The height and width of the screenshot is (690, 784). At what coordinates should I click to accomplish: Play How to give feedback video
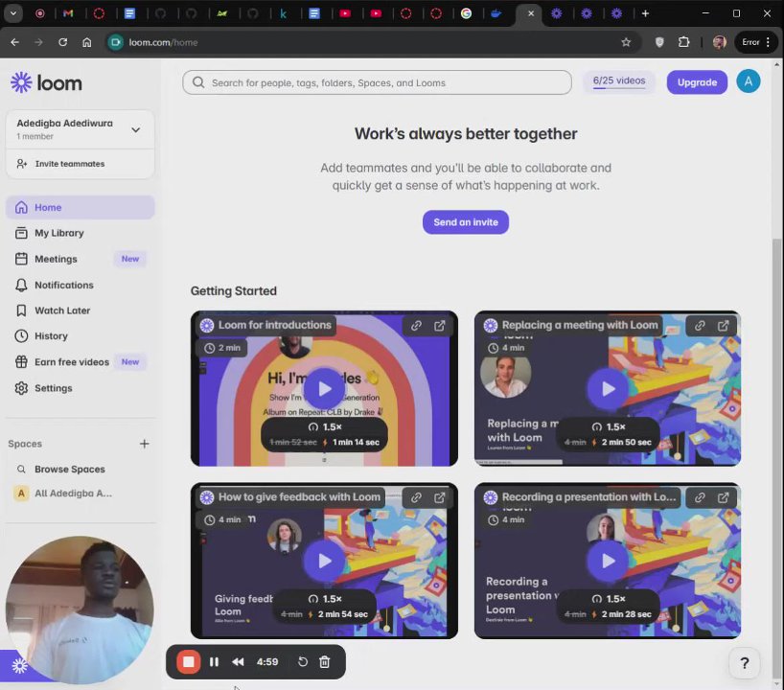[325, 561]
